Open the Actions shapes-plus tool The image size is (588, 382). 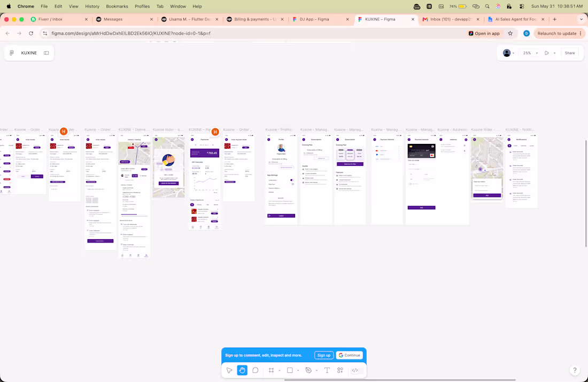(x=340, y=370)
